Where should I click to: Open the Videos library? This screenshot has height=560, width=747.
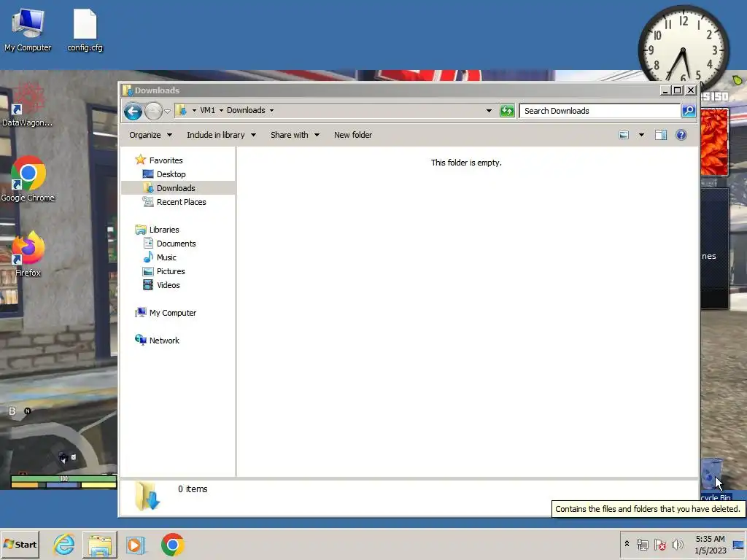coord(169,285)
